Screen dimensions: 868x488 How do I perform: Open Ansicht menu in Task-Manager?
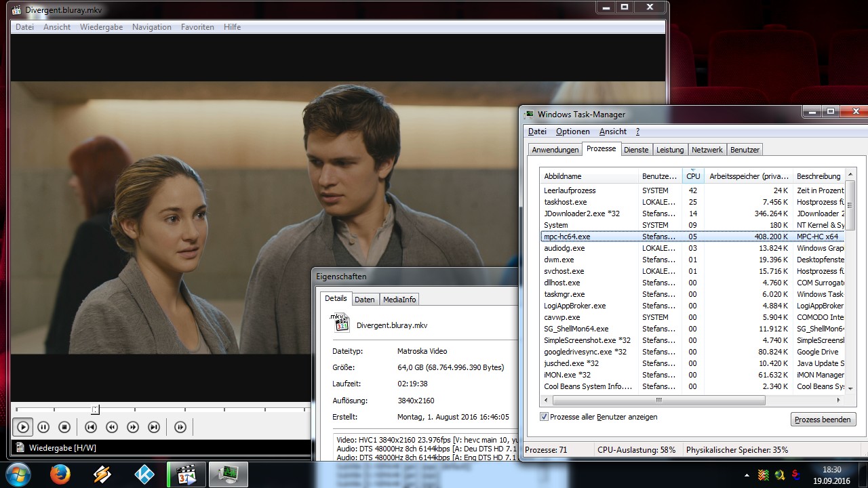click(x=613, y=131)
